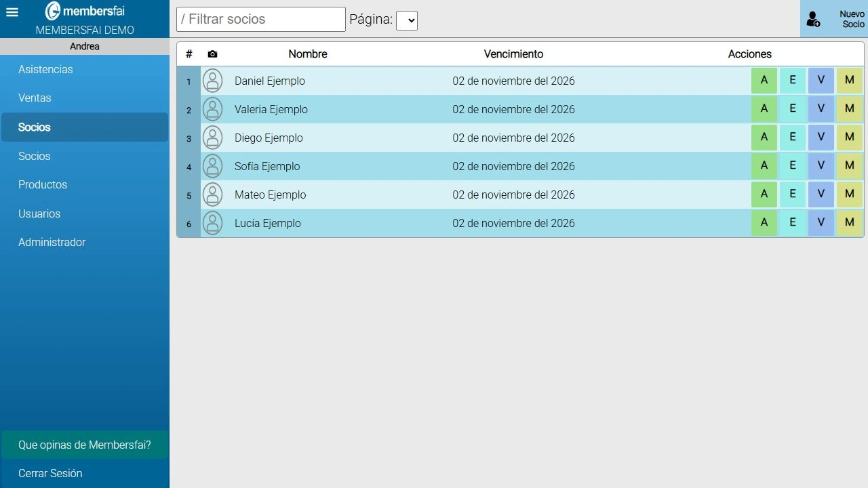
Task: Click the Andrea user name label
Action: [85, 46]
